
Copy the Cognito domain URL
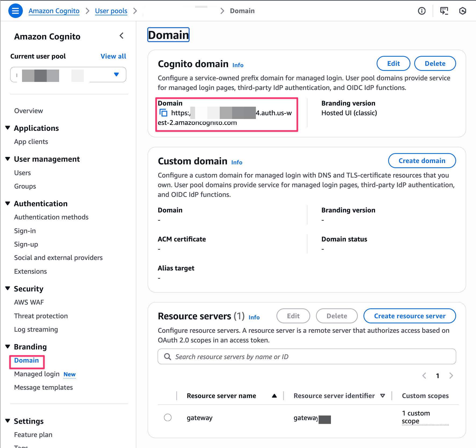(164, 113)
